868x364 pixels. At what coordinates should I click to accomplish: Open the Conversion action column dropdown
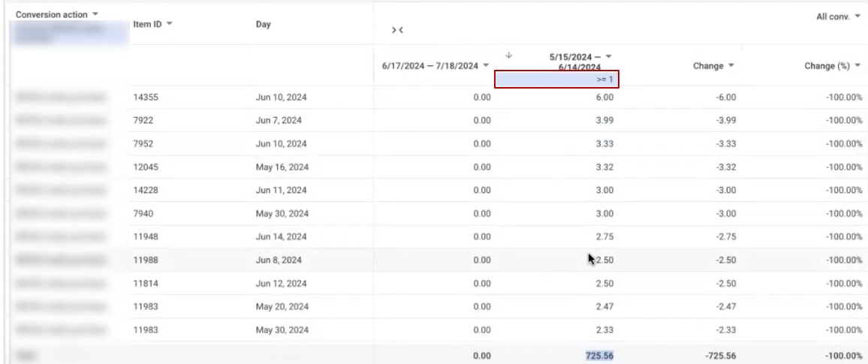tap(94, 15)
